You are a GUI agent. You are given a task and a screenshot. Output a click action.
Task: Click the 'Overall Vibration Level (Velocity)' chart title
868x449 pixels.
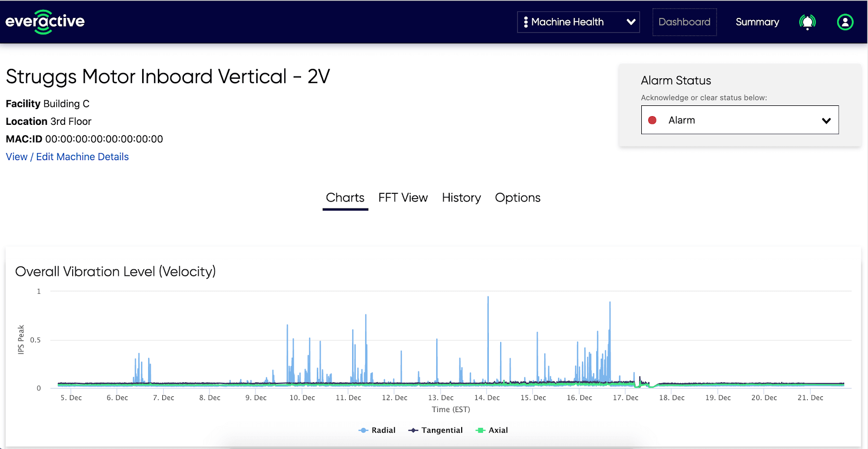(116, 271)
